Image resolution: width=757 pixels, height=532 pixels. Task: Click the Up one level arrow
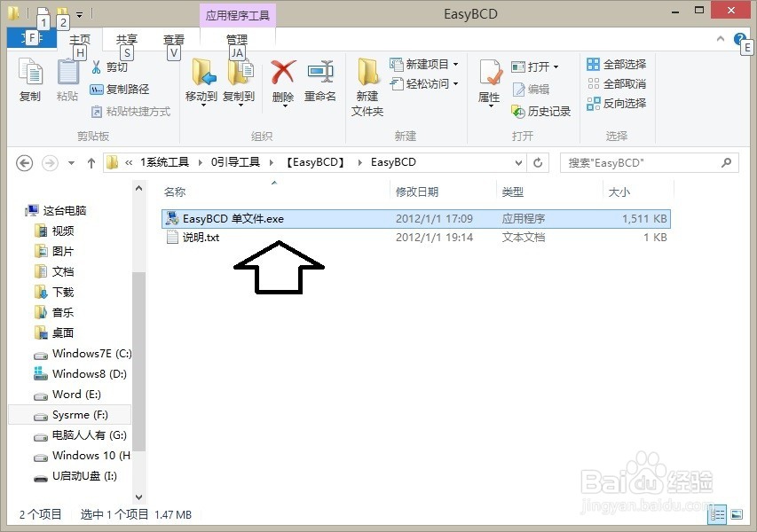(91, 163)
